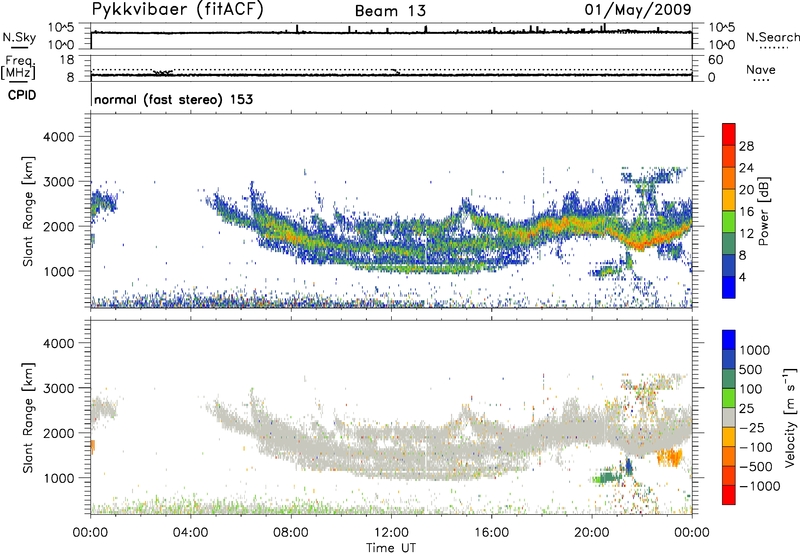
Task: Click the 4 dB colorbar label
Action: click(x=742, y=277)
